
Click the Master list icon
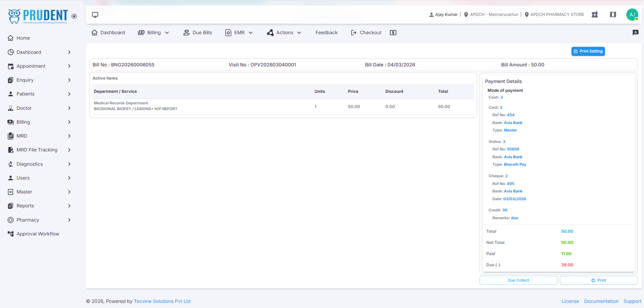coord(11,192)
